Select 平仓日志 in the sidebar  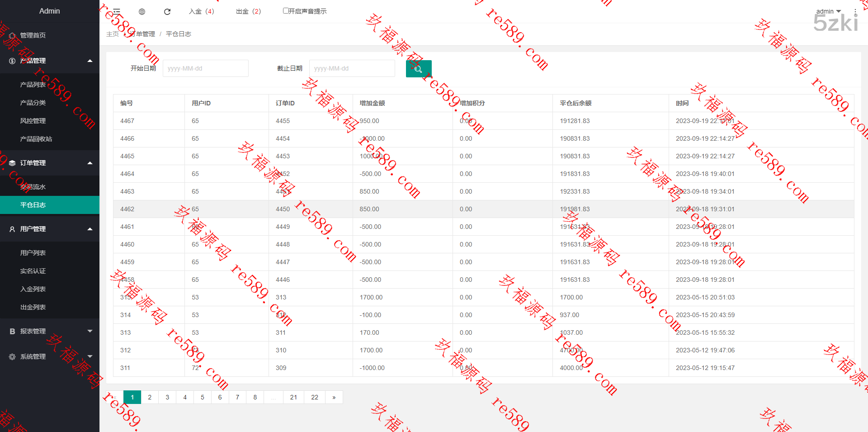coord(33,205)
